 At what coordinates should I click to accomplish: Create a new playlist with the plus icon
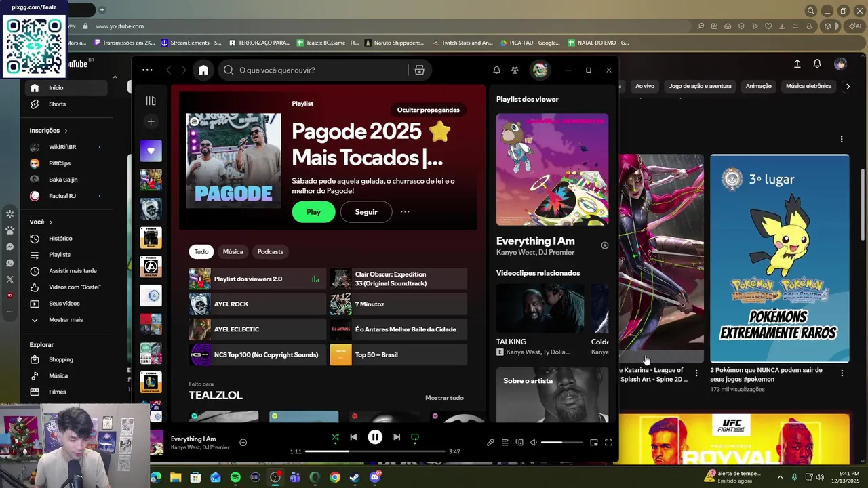coord(151,121)
